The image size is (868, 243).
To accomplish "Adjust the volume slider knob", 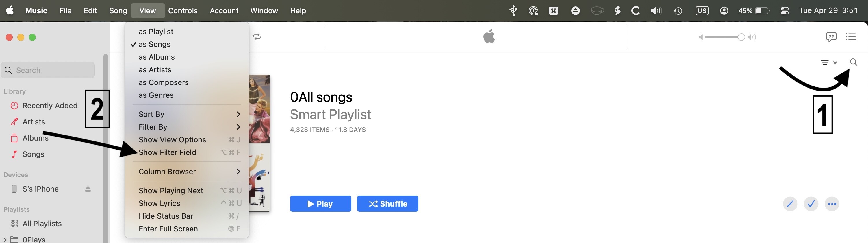I will 741,37.
